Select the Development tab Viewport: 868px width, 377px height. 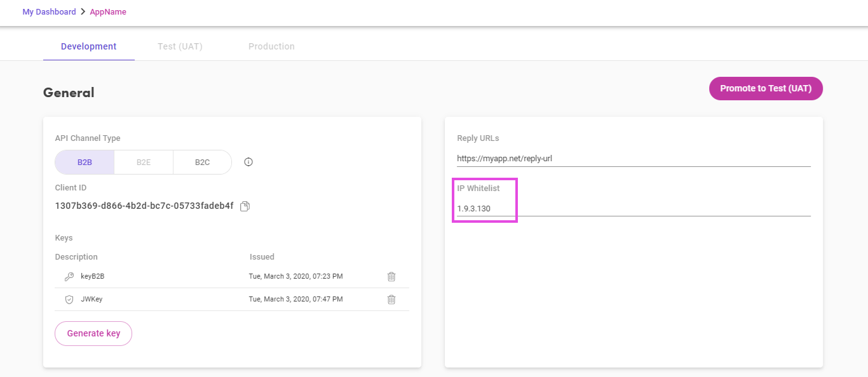(x=89, y=46)
